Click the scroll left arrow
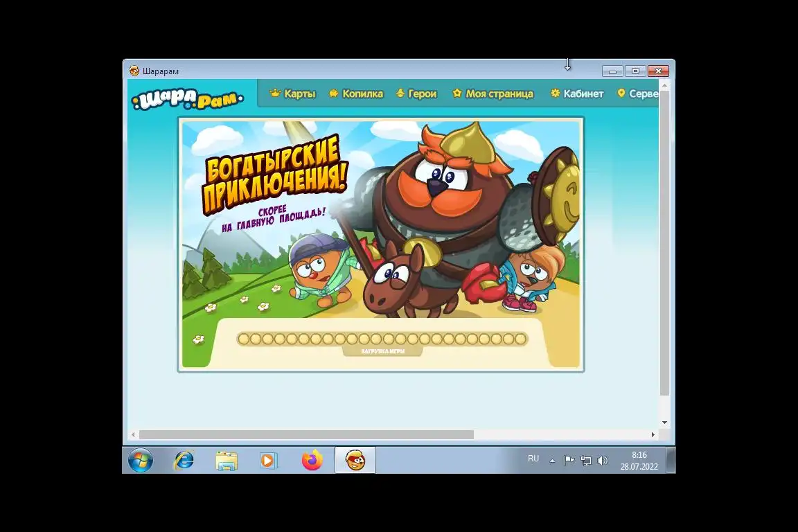The image size is (798, 532). [x=133, y=435]
